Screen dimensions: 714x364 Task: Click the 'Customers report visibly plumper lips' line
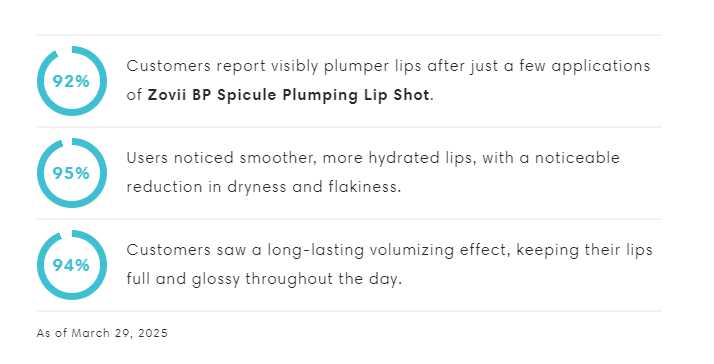pyautogui.click(x=388, y=67)
